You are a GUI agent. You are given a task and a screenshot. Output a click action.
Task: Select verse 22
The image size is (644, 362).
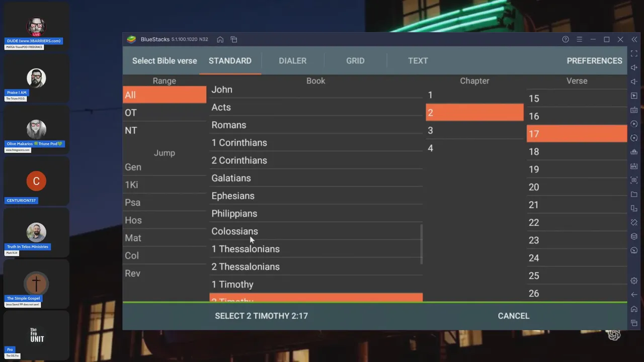click(x=577, y=222)
